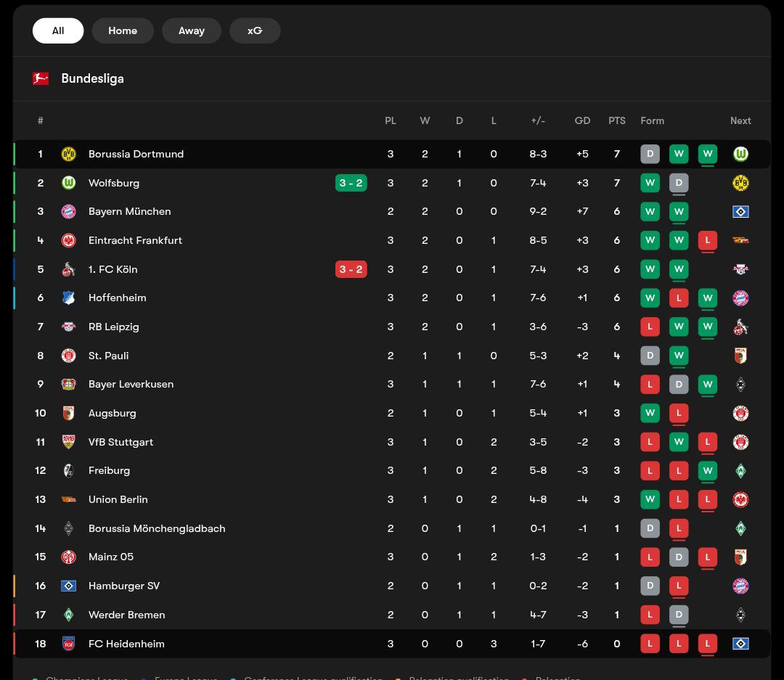Click Wolfsburg's next opponent Dortmund icon
784x680 pixels.
(x=740, y=183)
